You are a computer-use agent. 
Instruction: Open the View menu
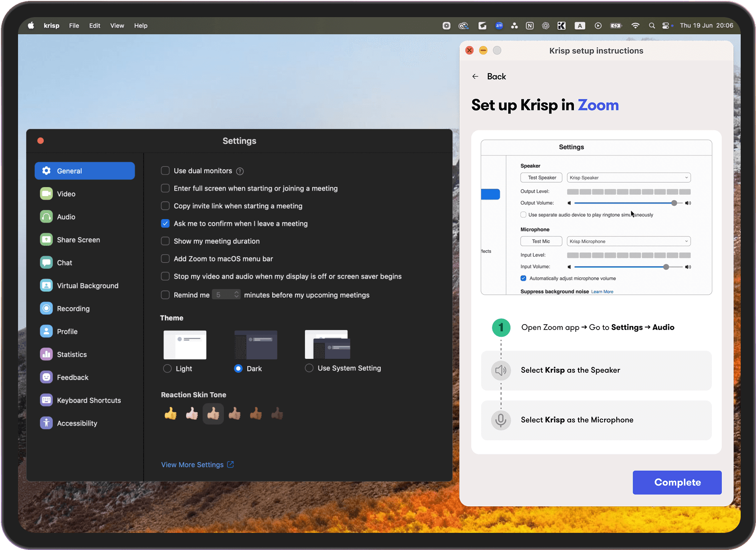click(117, 26)
